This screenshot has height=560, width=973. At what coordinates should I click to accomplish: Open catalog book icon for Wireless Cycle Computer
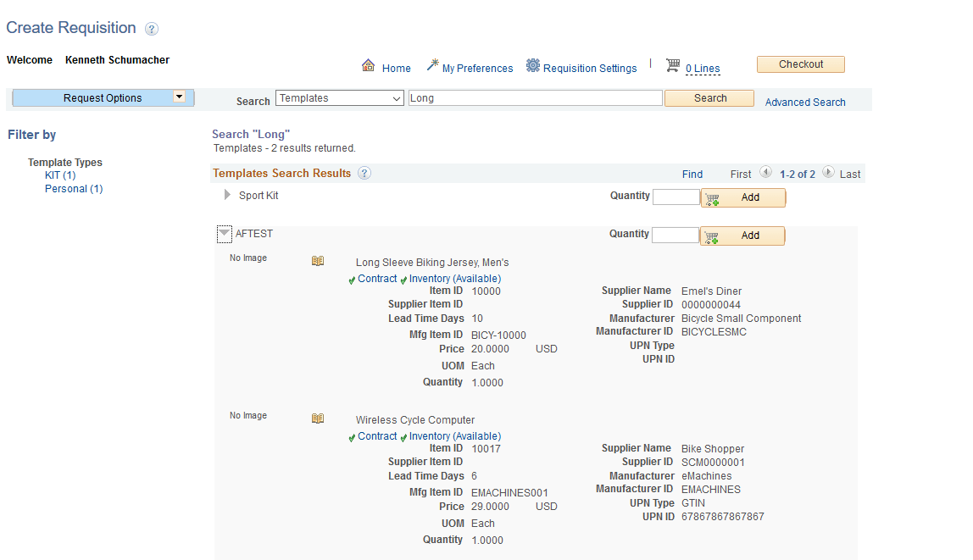pyautogui.click(x=318, y=419)
